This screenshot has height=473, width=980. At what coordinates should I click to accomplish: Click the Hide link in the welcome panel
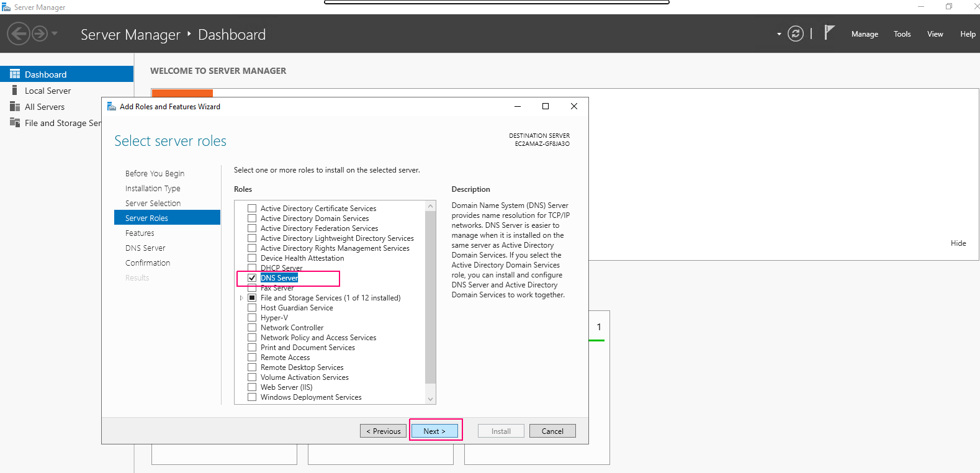(x=958, y=243)
